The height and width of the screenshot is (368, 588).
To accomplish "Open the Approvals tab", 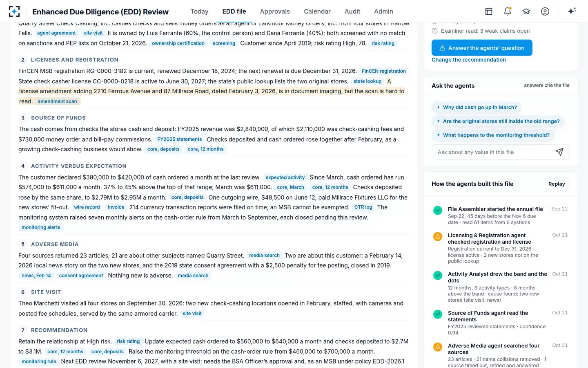I will pos(275,11).
